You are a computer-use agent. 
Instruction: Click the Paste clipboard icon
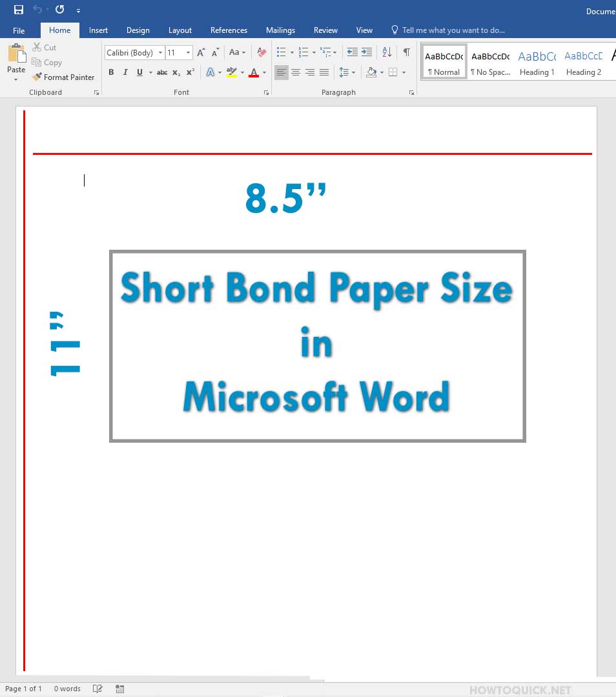tap(16, 53)
